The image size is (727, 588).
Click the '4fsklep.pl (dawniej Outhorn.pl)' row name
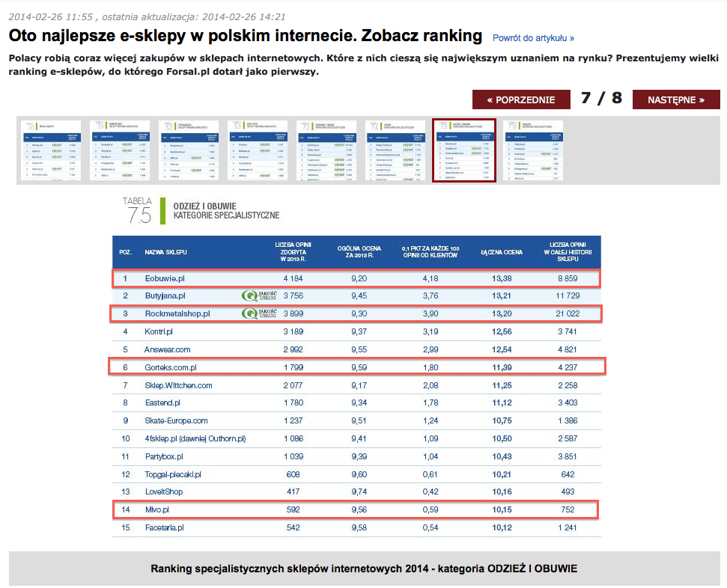195,438
